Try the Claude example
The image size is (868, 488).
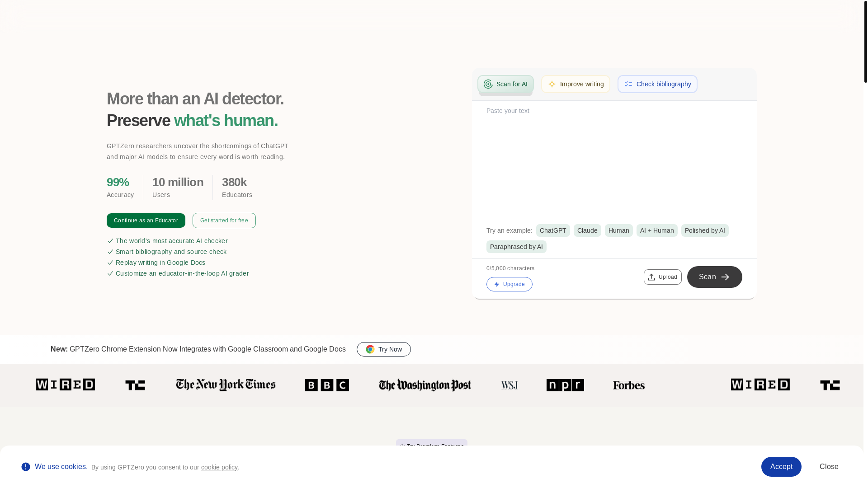tap(587, 230)
